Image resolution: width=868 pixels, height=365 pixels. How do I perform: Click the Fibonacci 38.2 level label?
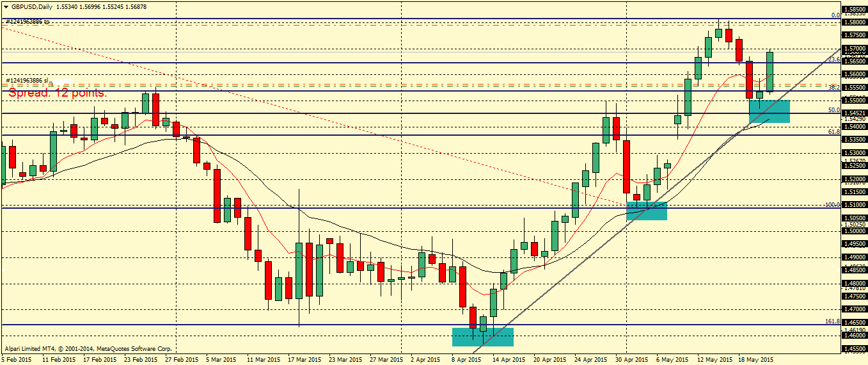833,87
